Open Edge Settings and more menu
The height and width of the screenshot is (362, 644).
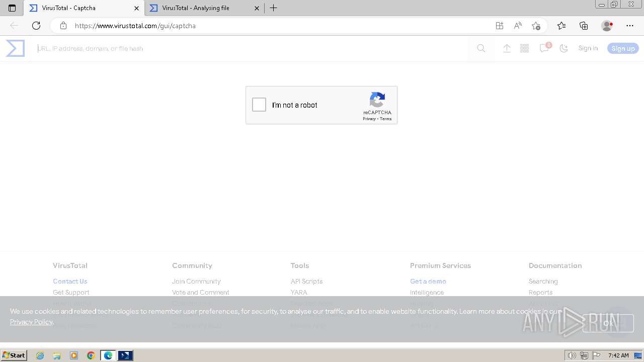[x=630, y=26]
